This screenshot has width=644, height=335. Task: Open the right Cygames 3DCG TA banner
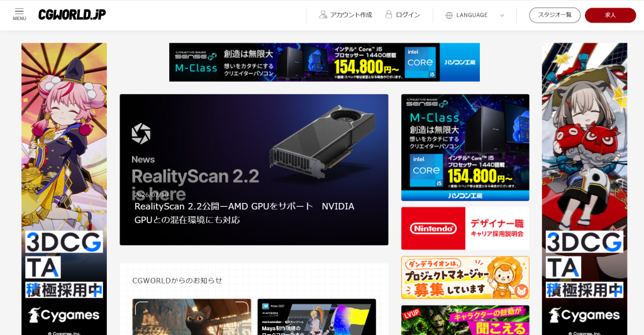point(584,189)
